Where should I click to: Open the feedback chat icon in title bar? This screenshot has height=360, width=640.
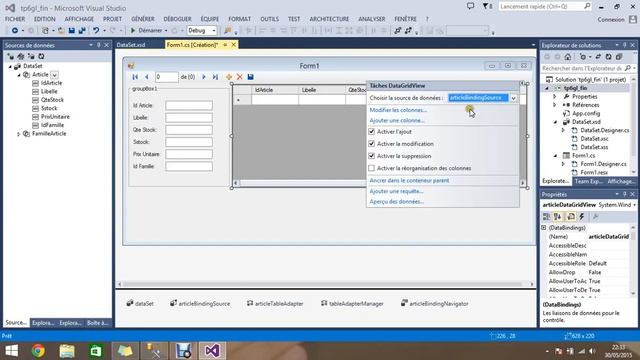click(471, 6)
